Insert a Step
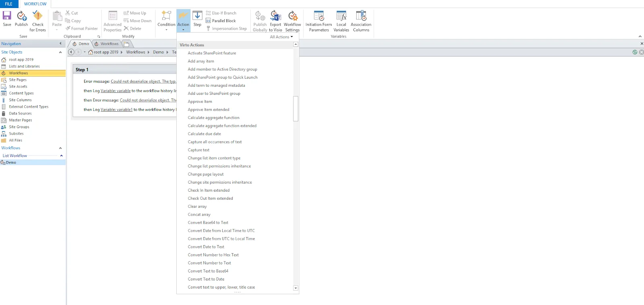 [x=197, y=18]
